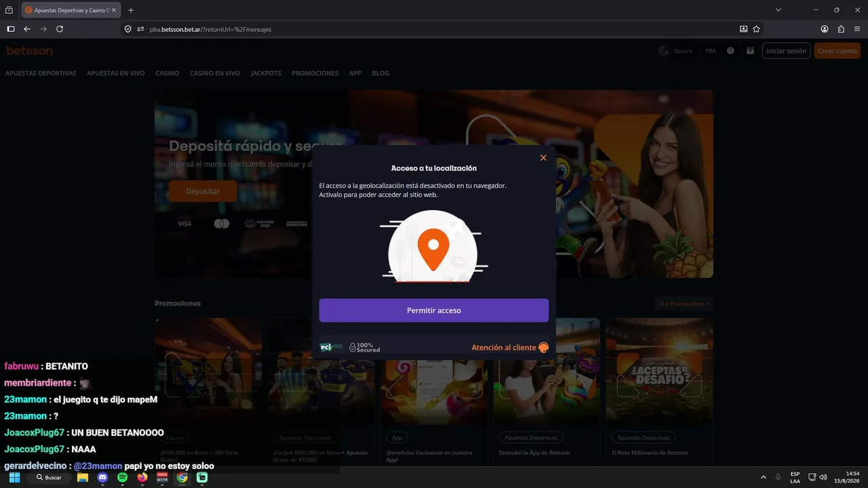
Task: Select the Jackpots menu item
Action: pos(266,73)
